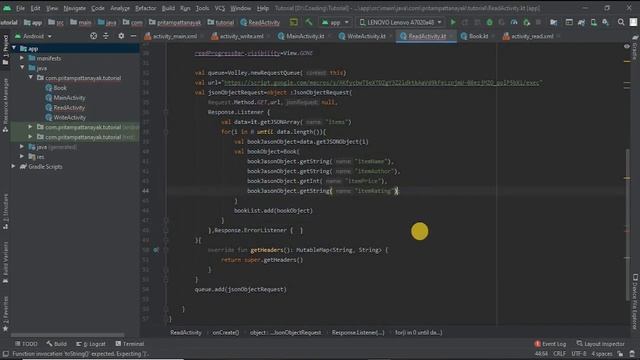Open the Build menu
This screenshot has height=360, width=640.
[x=168, y=8]
